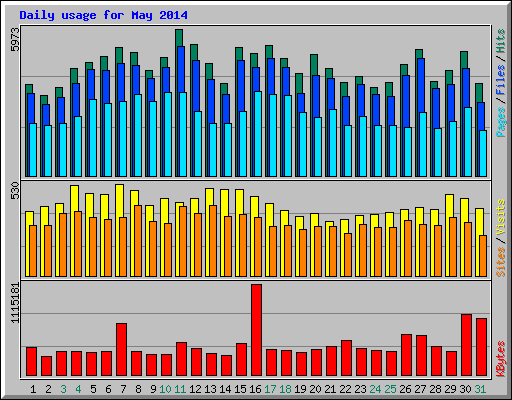
Task: Click day label 21 on the x-axis
Action: [330, 389]
